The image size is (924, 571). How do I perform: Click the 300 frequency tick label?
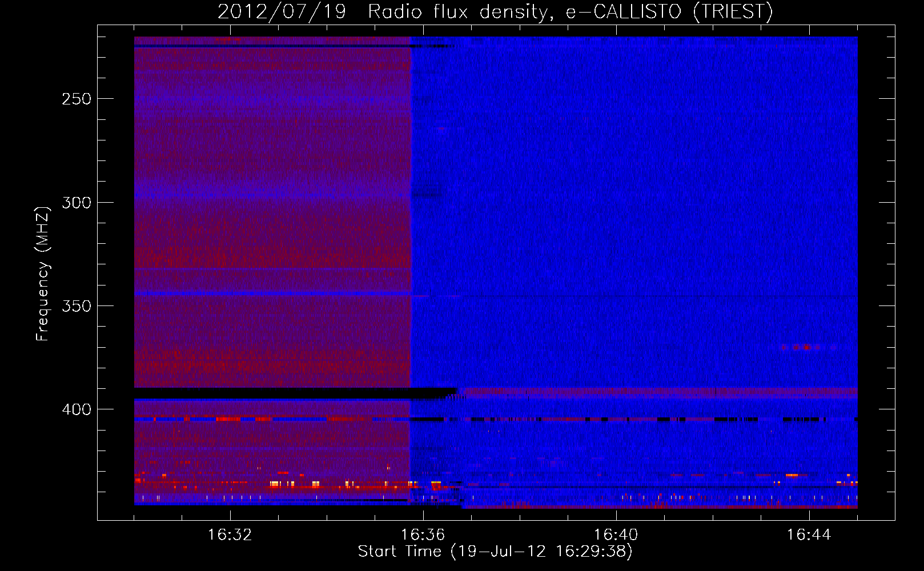pyautogui.click(x=77, y=203)
